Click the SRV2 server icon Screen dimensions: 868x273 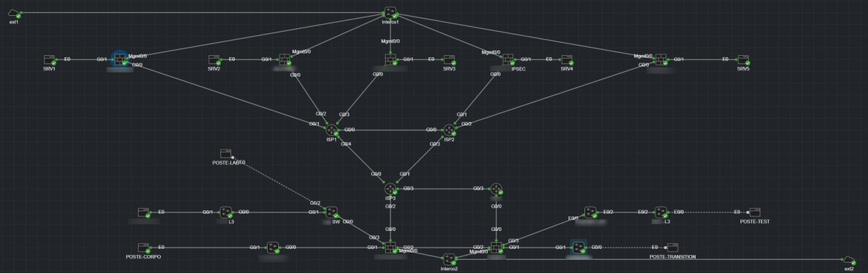(x=214, y=59)
